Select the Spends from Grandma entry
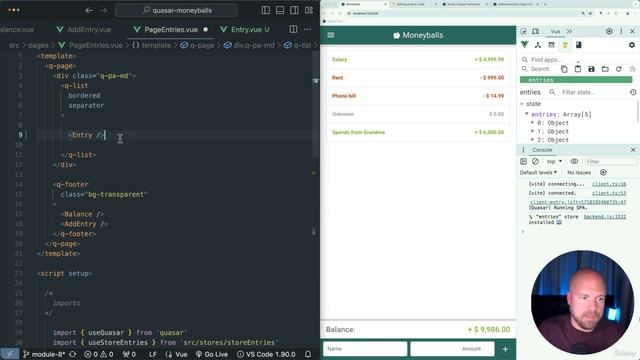The width and height of the screenshot is (640, 360). coord(418,132)
